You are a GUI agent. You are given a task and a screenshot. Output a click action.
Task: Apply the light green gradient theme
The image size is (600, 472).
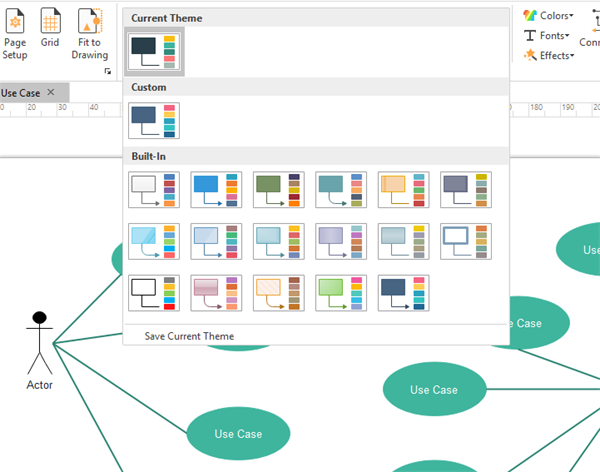pyautogui.click(x=341, y=293)
